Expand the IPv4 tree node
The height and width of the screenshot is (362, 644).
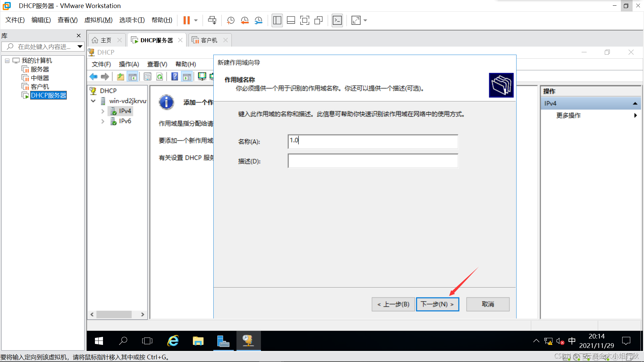pos(103,111)
